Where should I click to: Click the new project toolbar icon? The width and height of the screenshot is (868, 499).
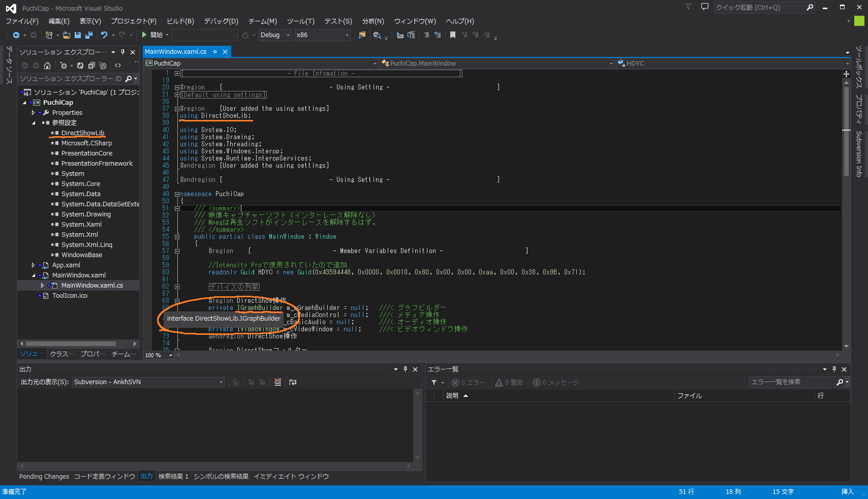[x=49, y=35]
